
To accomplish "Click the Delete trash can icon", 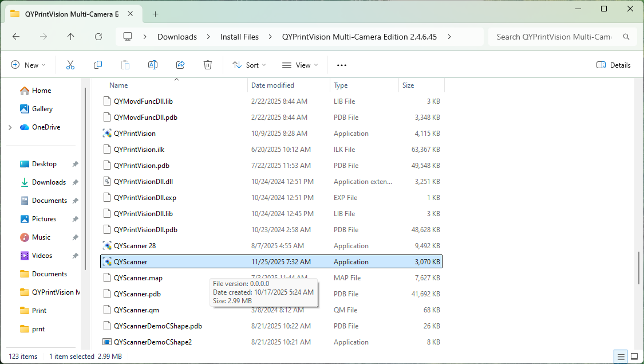I will [208, 65].
